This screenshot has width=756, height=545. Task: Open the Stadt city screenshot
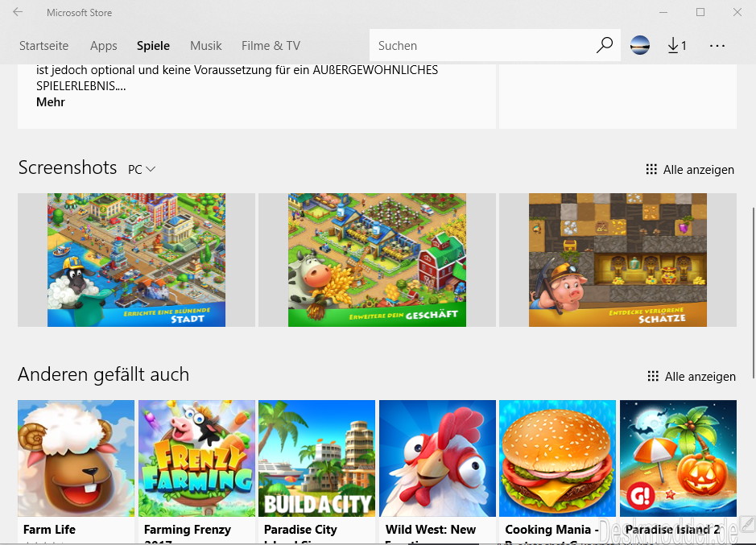click(136, 260)
